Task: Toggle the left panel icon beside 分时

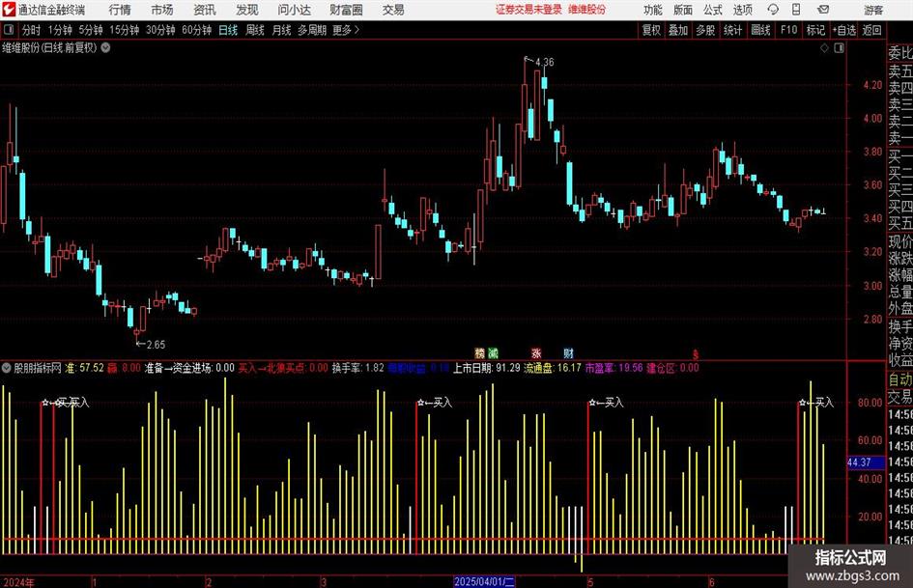Action: [x=9, y=30]
